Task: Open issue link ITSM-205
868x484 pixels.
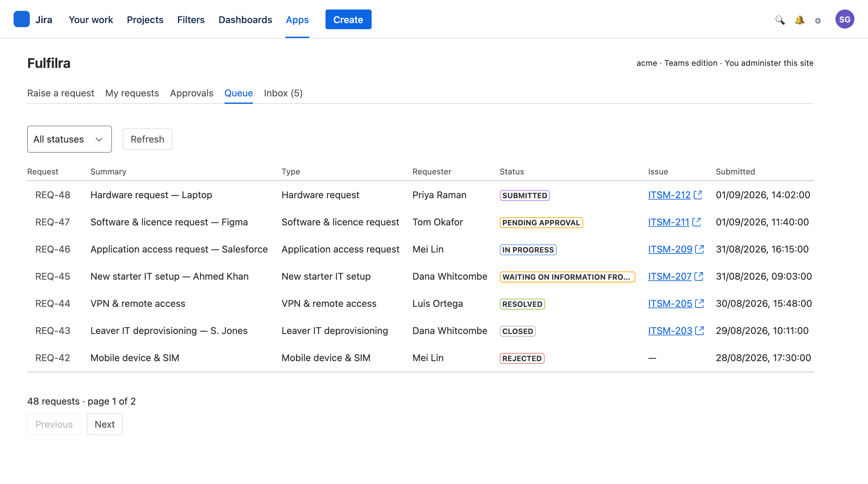Action: (670, 303)
